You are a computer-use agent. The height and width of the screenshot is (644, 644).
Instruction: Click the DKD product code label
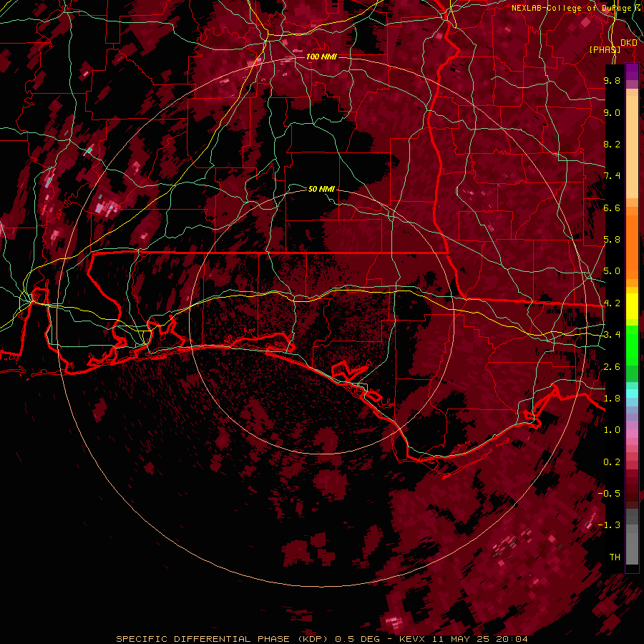coord(628,42)
